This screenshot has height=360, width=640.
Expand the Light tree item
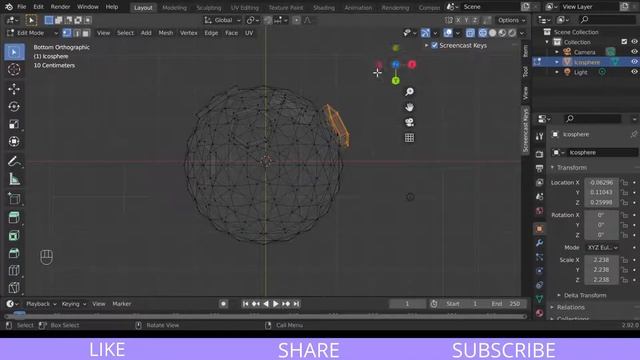[x=557, y=72]
